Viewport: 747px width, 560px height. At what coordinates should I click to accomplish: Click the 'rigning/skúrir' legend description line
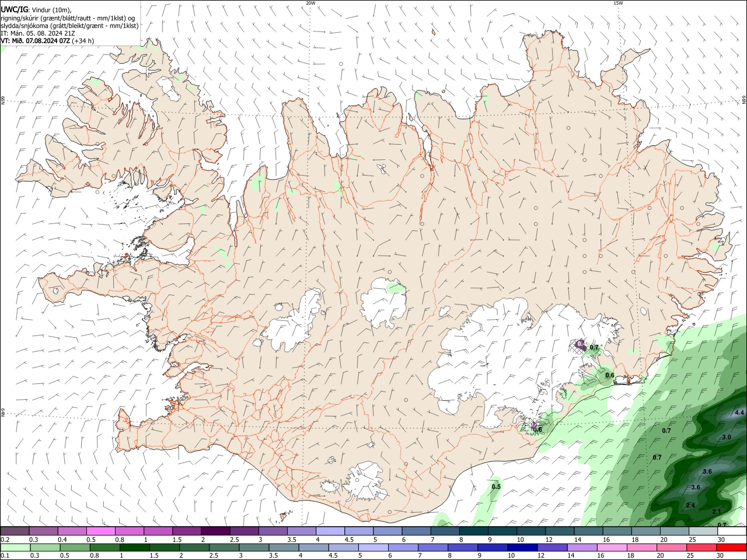click(x=68, y=18)
